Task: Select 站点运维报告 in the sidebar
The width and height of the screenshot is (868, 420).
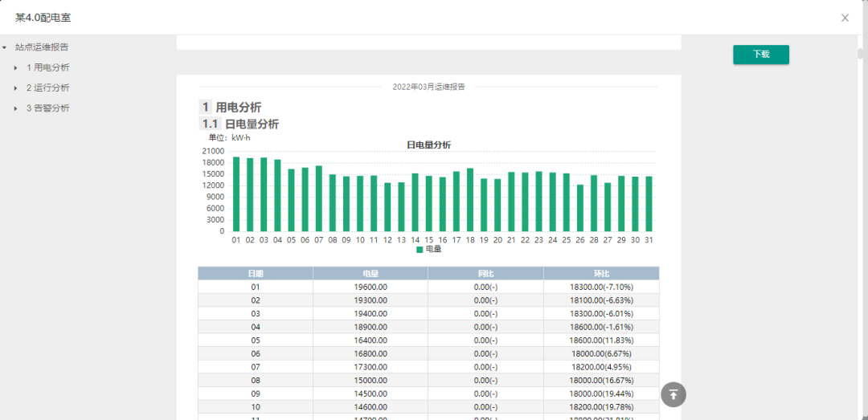Action: 42,47
